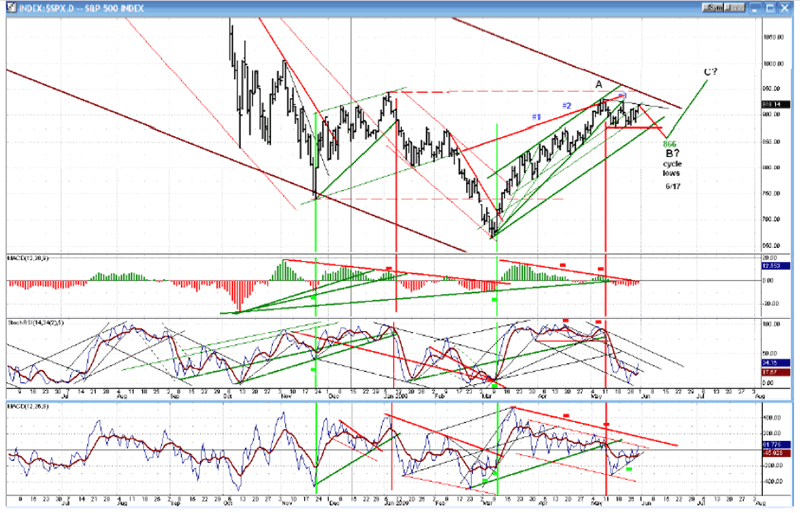Image resolution: width=800 pixels, height=513 pixels.
Task: Click the '6/17' date annotation
Action: (x=672, y=186)
